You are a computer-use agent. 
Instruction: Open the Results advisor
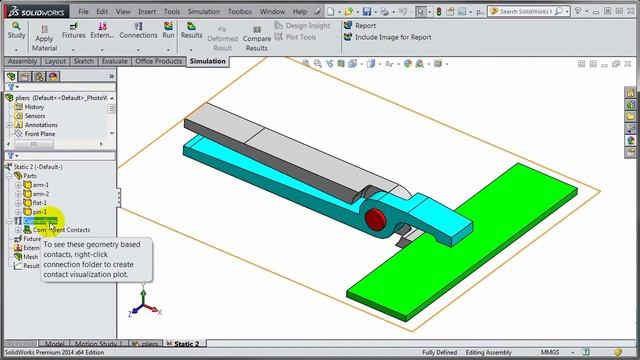tap(191, 31)
